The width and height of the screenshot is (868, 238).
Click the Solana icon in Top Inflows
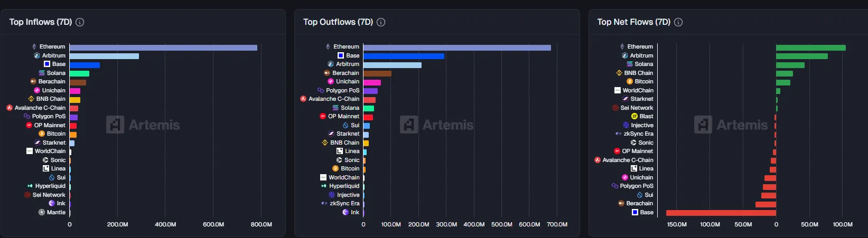click(42, 73)
